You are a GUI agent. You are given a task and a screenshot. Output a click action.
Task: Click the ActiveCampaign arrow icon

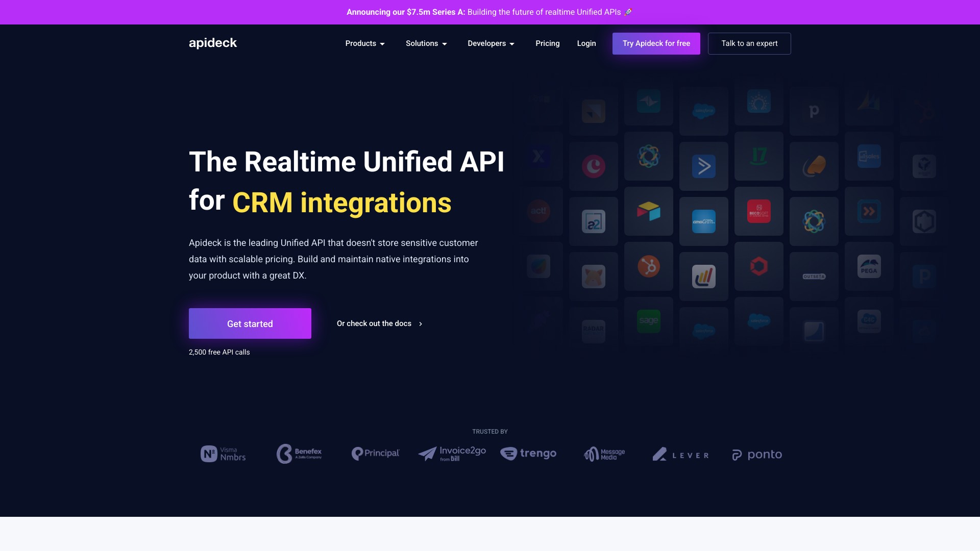coord(703,166)
